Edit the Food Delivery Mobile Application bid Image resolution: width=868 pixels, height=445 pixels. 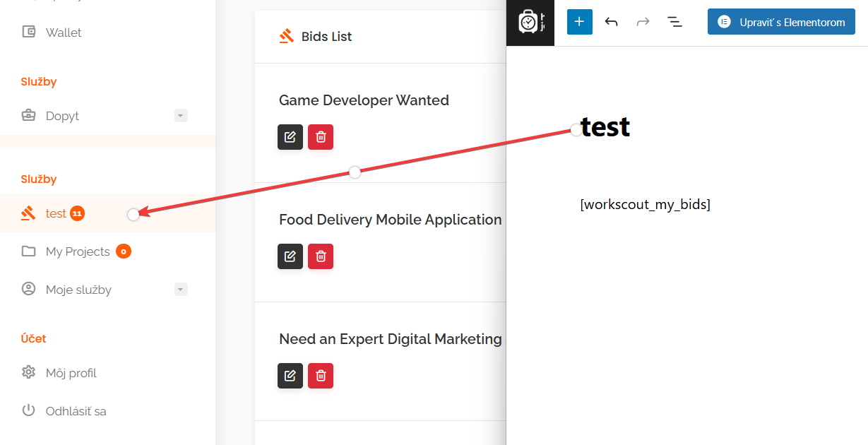coord(290,256)
